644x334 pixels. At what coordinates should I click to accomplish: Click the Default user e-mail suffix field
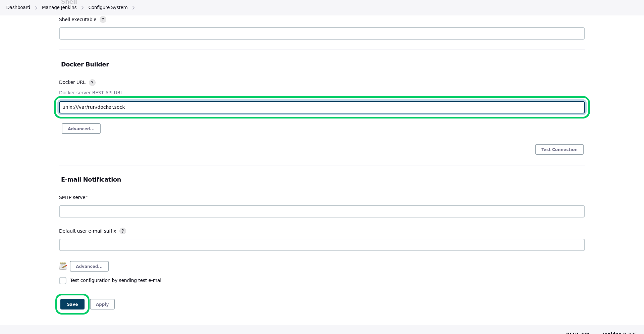pyautogui.click(x=322, y=245)
